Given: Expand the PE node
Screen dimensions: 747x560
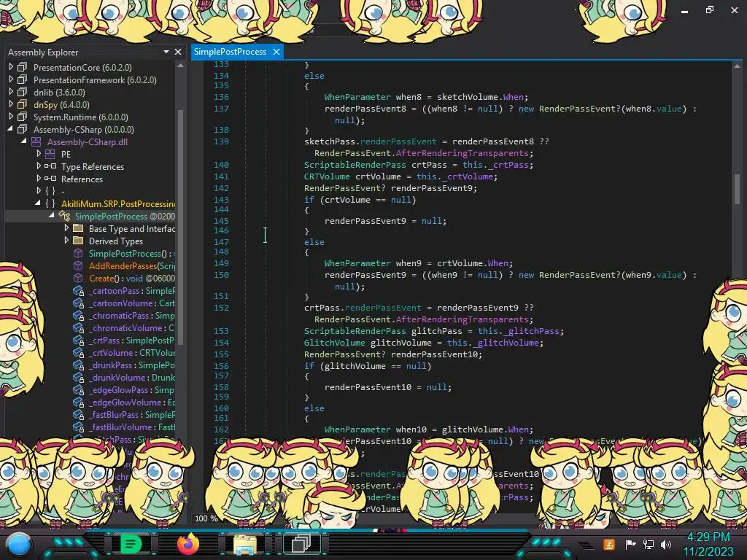Looking at the screenshot, I should [39, 153].
